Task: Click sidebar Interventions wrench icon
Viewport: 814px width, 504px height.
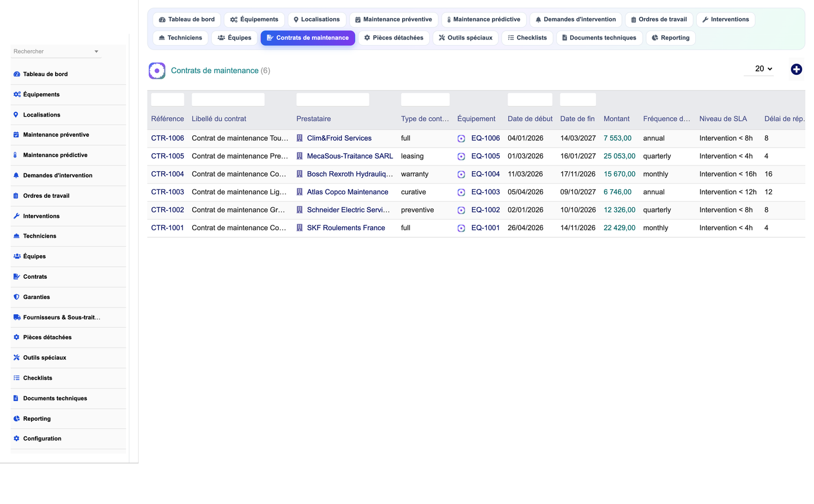Action: pos(16,216)
